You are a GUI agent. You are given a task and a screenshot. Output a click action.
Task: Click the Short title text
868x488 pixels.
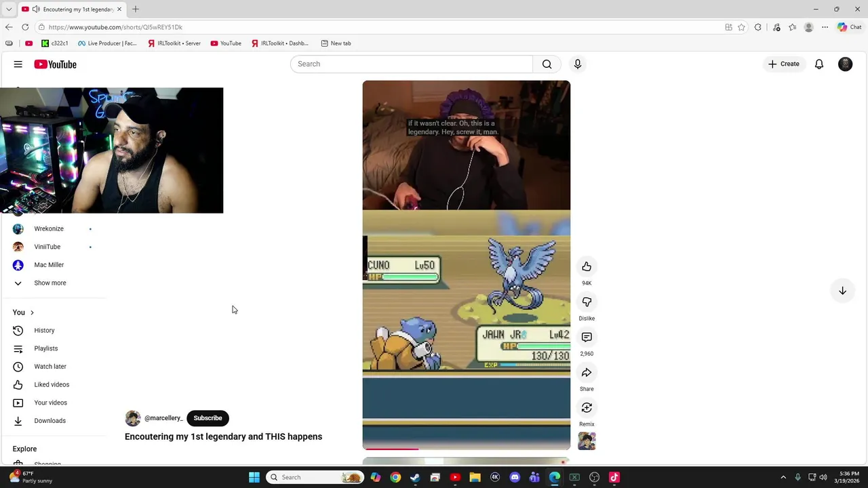click(x=223, y=436)
